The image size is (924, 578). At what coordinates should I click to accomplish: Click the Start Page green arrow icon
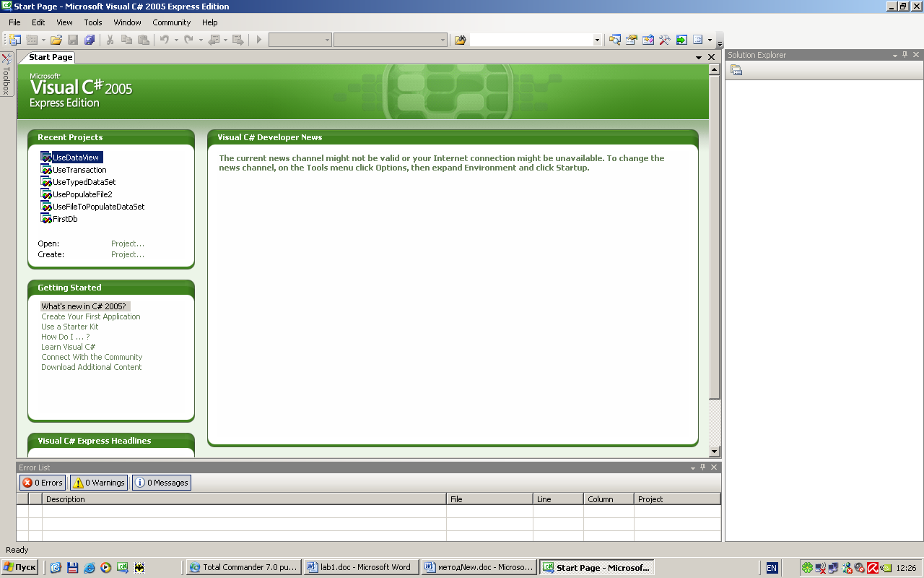click(681, 40)
